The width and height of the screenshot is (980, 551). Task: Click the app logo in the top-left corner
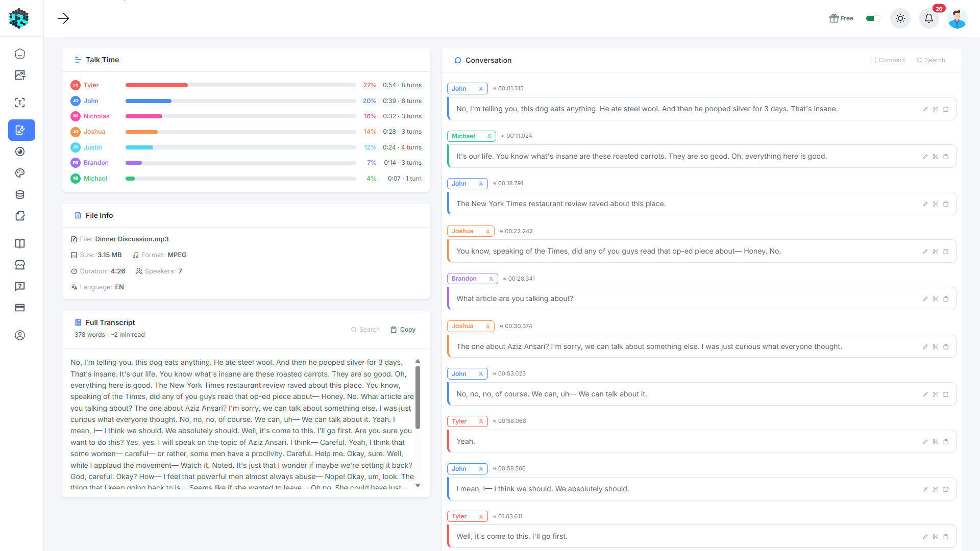click(x=19, y=18)
